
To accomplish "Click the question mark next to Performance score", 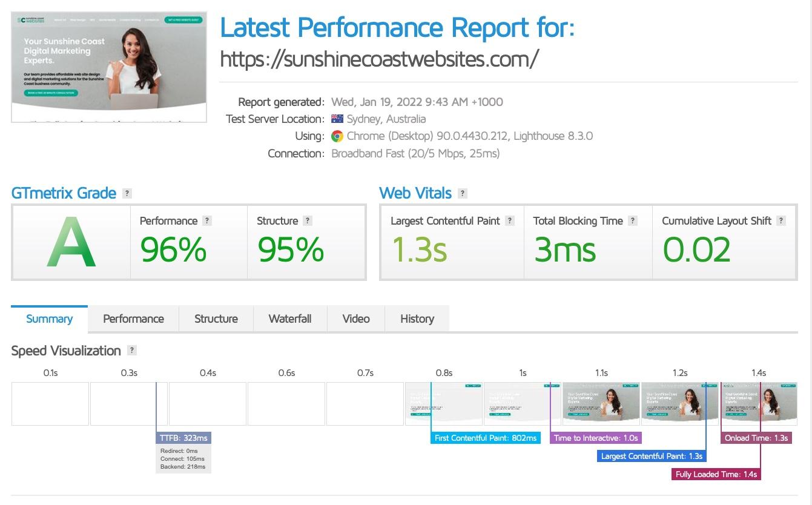I will tap(207, 221).
